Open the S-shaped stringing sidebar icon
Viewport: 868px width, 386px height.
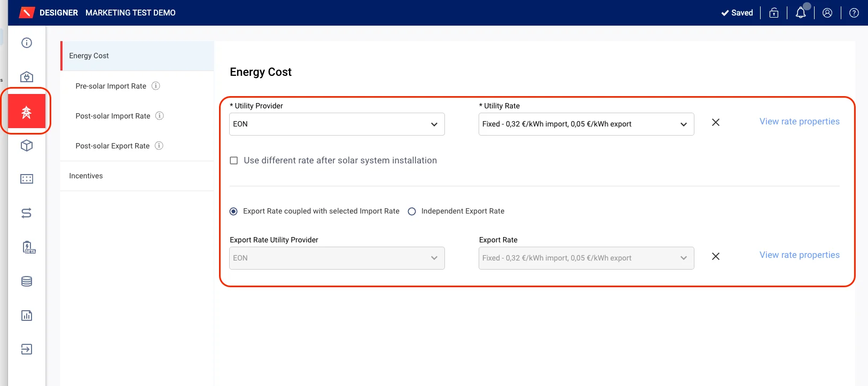pyautogui.click(x=27, y=213)
